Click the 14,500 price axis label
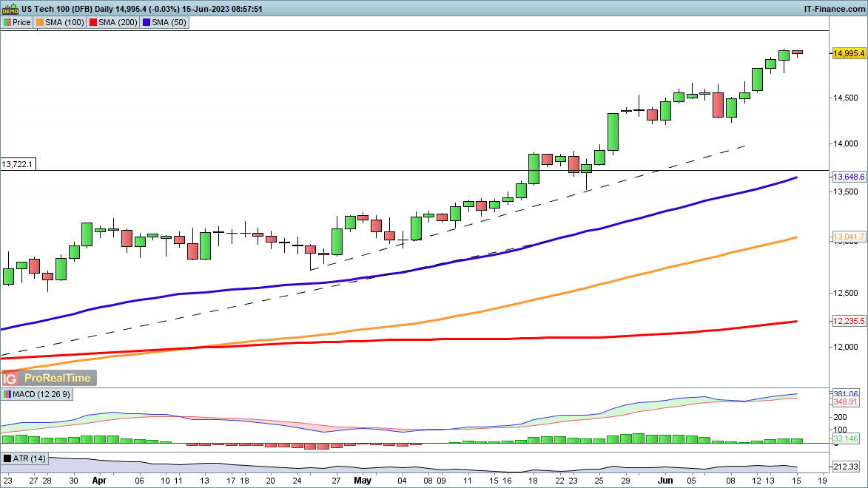Viewport: 868px width, 488px height. [x=845, y=98]
